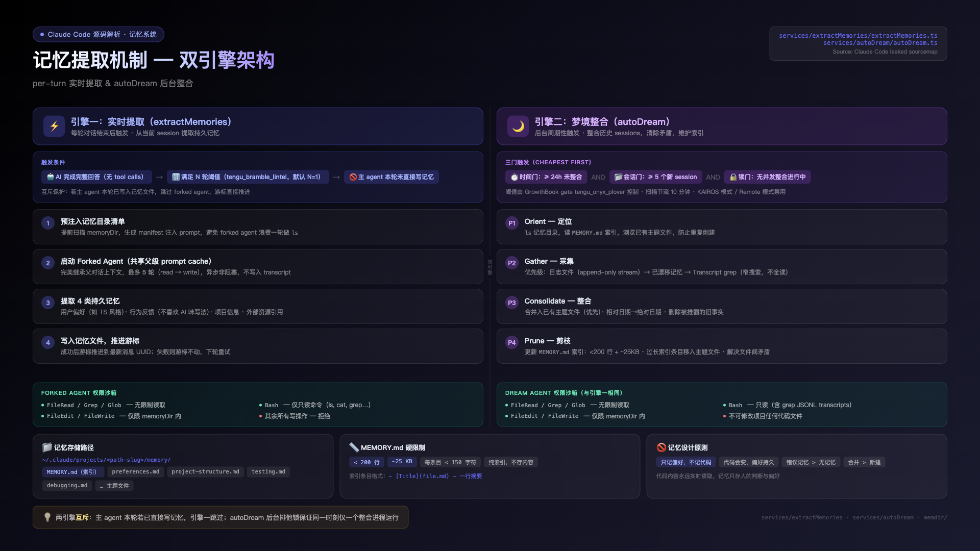
Task: Click the 记忆提取机制 — 双引擎架构 title
Action: coord(154,60)
